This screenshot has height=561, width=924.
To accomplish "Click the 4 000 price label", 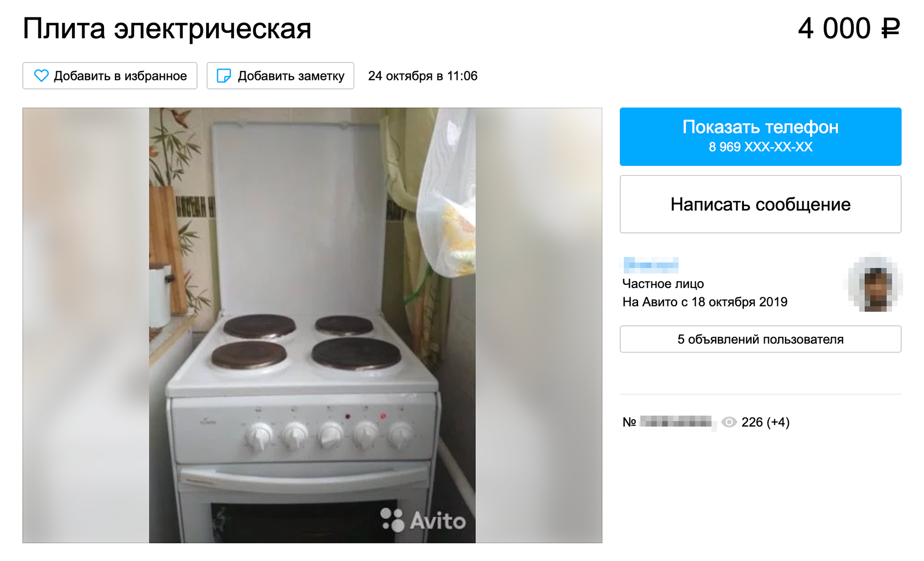I will pos(834,29).
